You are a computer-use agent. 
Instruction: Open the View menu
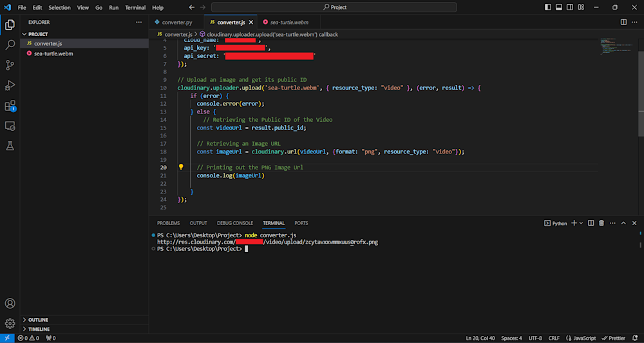[x=83, y=7]
